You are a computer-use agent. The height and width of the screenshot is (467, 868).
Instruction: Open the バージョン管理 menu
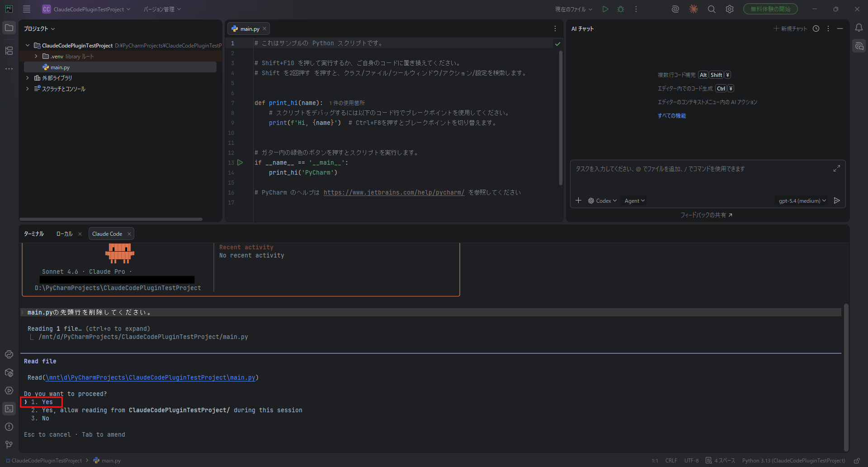pos(162,9)
